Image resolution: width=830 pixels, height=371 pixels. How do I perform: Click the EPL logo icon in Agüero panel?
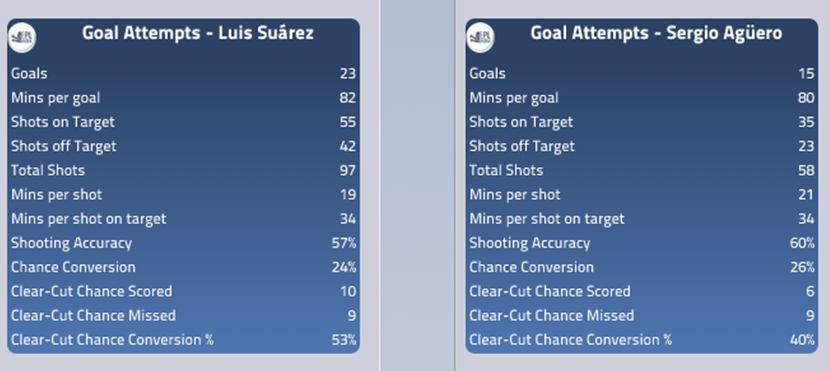[480, 38]
